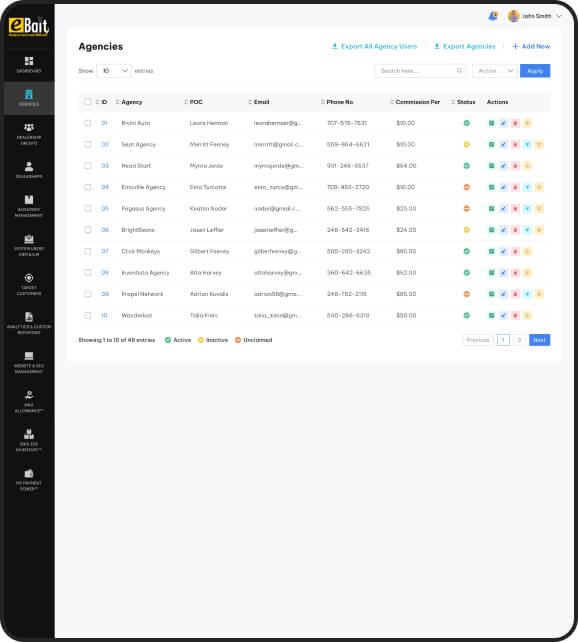The height and width of the screenshot is (642, 578).
Task: Click the eBait logo
Action: [29, 27]
